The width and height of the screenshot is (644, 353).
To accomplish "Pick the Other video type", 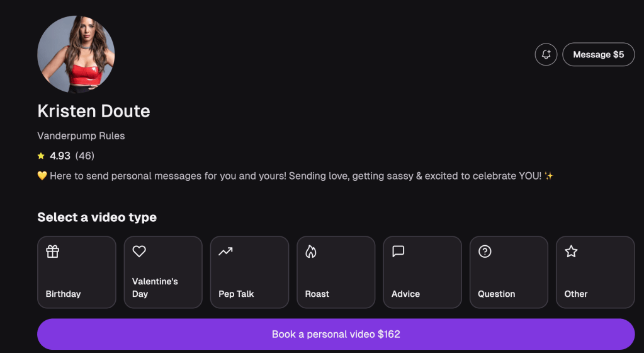I will click(595, 272).
